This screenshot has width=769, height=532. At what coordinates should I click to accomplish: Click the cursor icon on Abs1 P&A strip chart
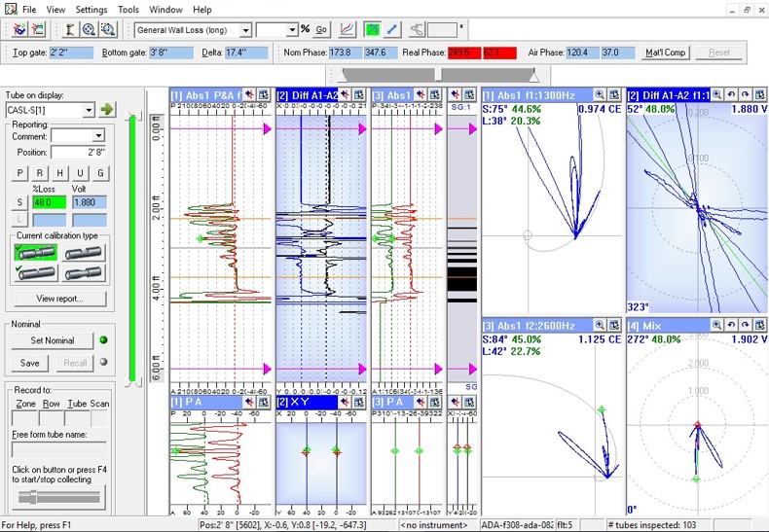pyautogui.click(x=249, y=94)
